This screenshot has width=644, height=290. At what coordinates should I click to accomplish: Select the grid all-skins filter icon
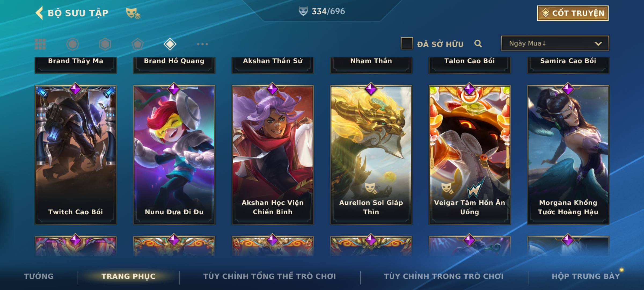40,44
